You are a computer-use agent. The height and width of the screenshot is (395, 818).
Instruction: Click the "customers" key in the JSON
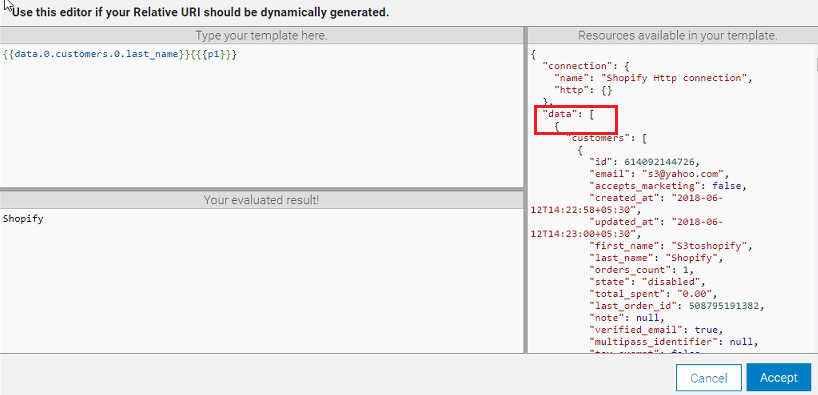point(599,138)
